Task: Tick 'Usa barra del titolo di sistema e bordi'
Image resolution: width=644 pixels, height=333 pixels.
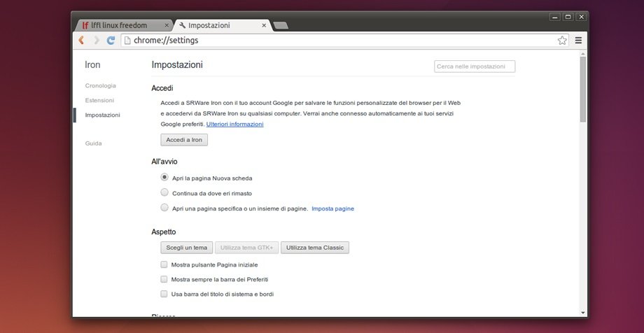Action: pyautogui.click(x=164, y=294)
